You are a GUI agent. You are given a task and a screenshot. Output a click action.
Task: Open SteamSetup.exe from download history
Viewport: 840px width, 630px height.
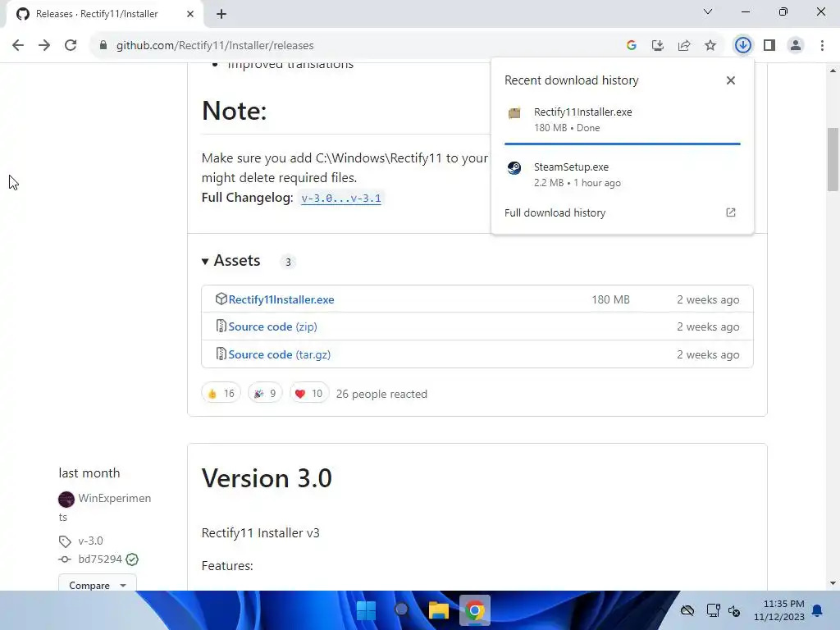622,175
